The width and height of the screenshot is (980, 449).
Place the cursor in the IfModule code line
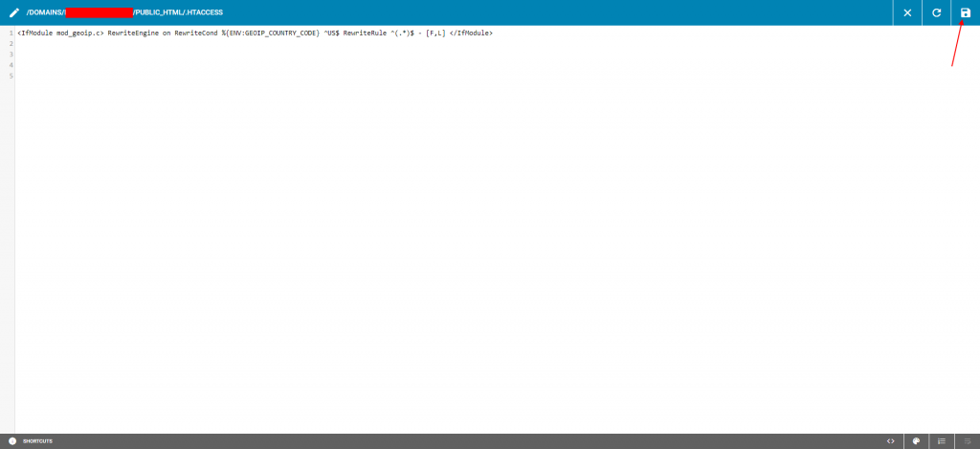coord(255,33)
